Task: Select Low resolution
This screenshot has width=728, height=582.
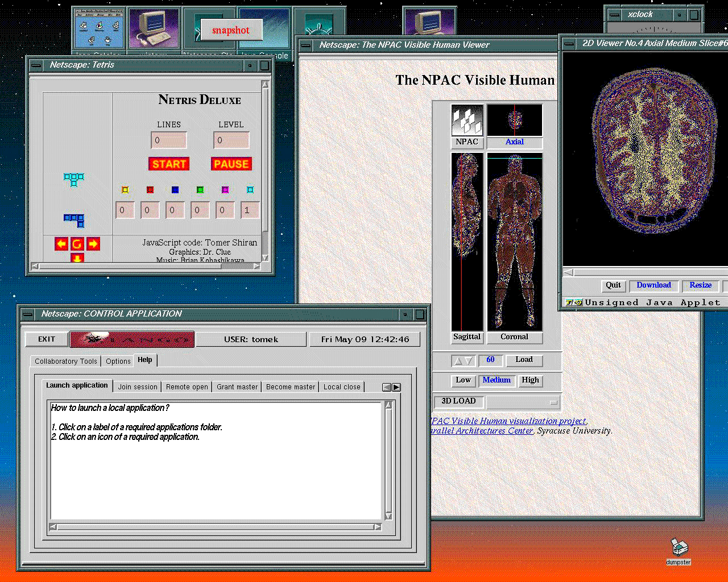Action: [464, 380]
